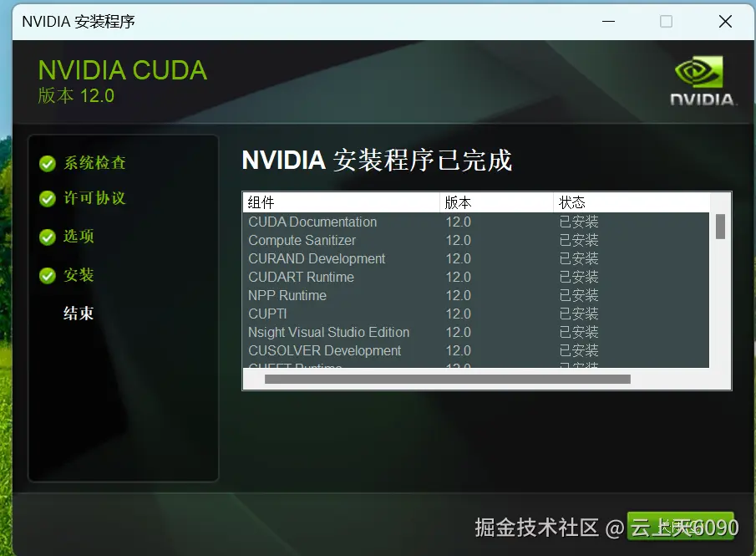Screen dimensions: 756x556
Task: Select the CUSOLVER Development row
Action: [x=476, y=350]
